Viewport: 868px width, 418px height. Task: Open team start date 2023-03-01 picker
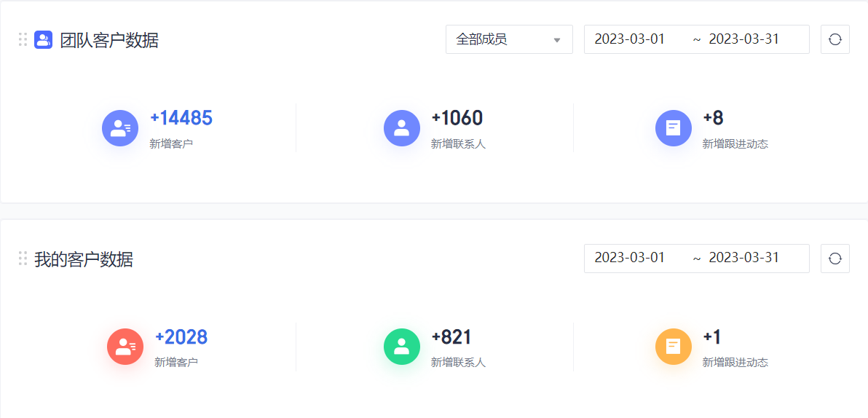629,39
